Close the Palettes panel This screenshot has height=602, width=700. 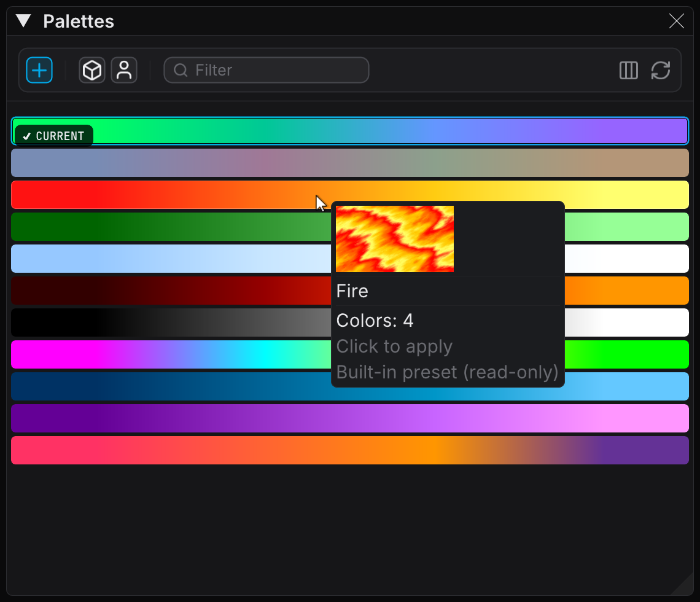tap(676, 21)
